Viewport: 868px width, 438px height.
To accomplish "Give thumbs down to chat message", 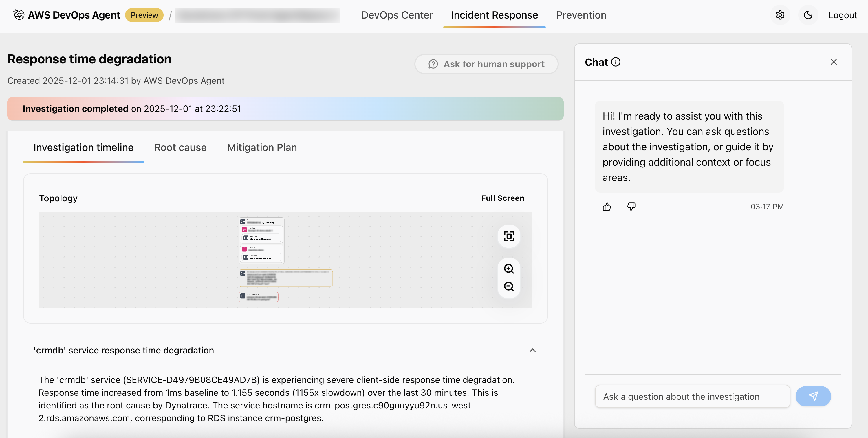I will coord(631,207).
